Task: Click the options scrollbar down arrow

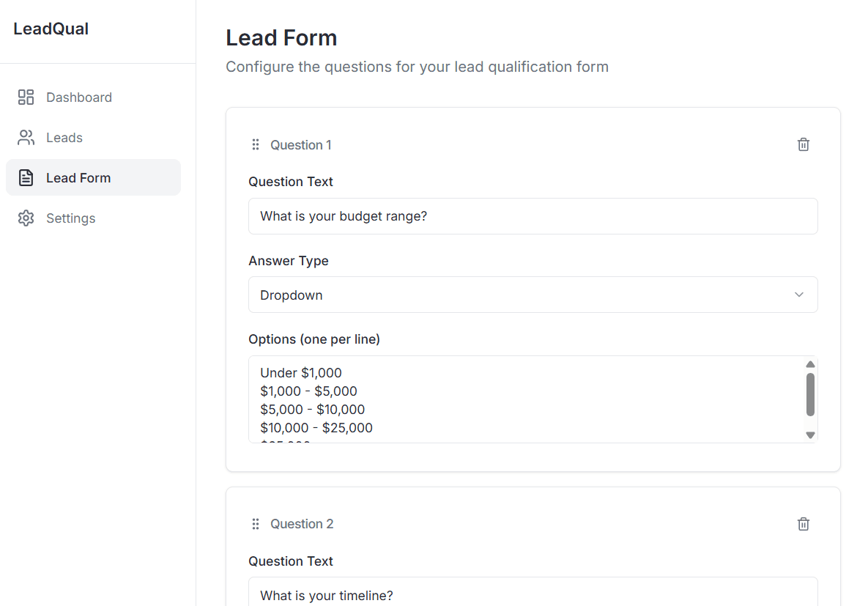Action: [x=810, y=435]
